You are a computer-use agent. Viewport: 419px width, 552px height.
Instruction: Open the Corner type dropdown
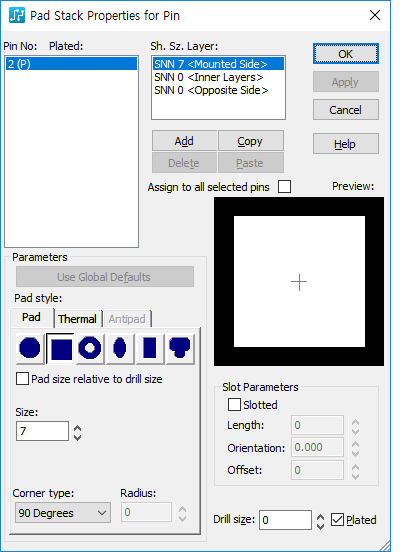coord(63,513)
